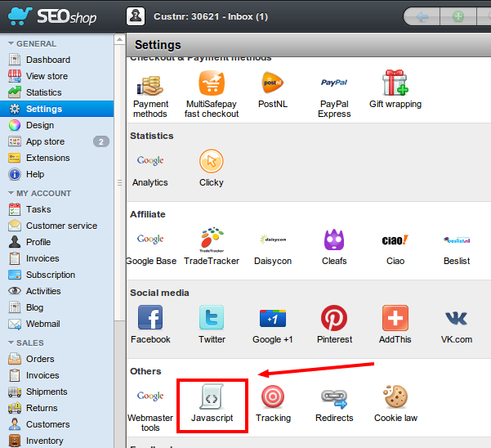Open App store in sidebar

point(45,141)
